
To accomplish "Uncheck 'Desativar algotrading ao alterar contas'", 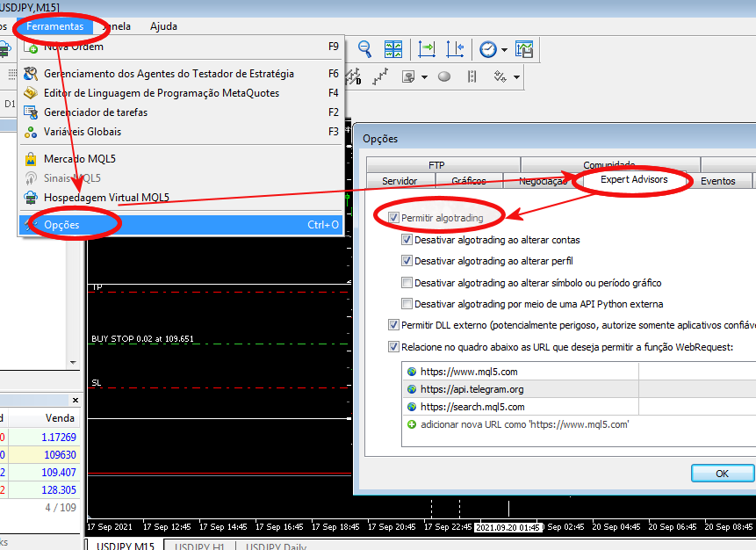I will click(407, 239).
